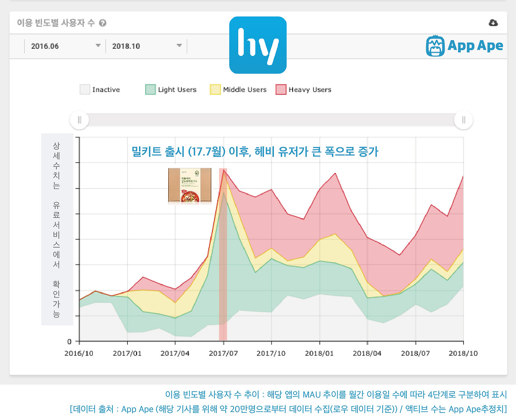Grab the right range slider handle
The image size is (516, 420).
pyautogui.click(x=464, y=120)
